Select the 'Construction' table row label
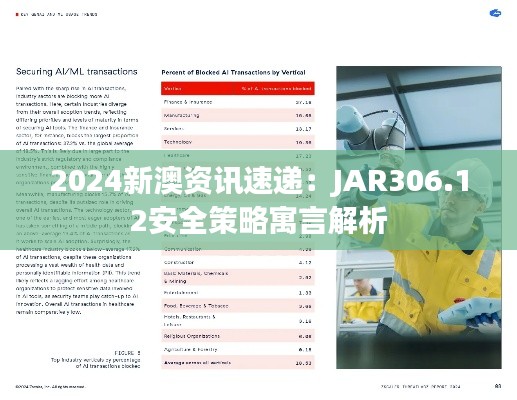 179,262
